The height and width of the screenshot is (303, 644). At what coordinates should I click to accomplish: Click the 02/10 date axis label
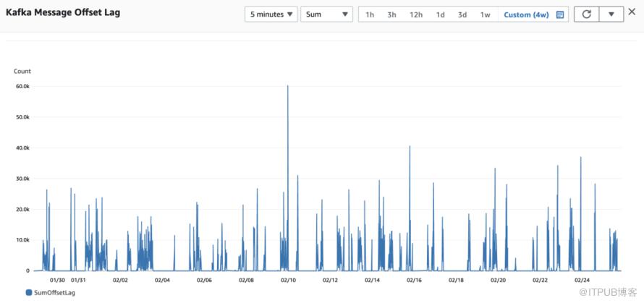288,280
